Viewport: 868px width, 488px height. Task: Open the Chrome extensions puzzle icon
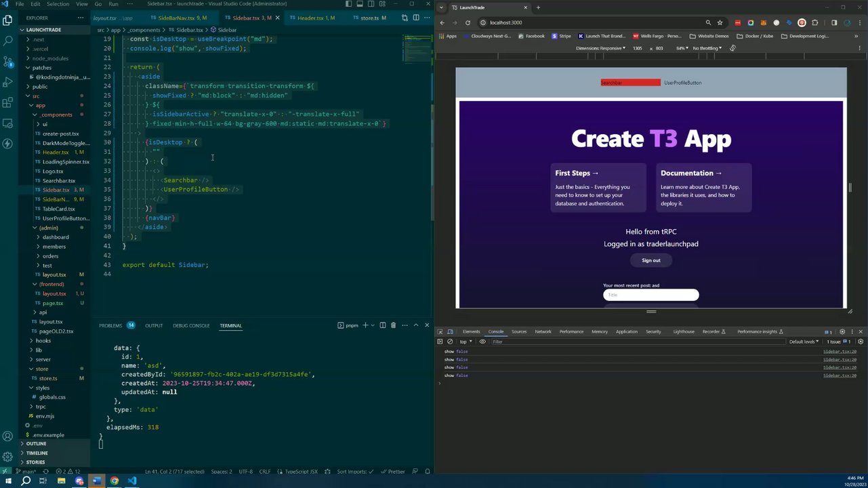814,22
